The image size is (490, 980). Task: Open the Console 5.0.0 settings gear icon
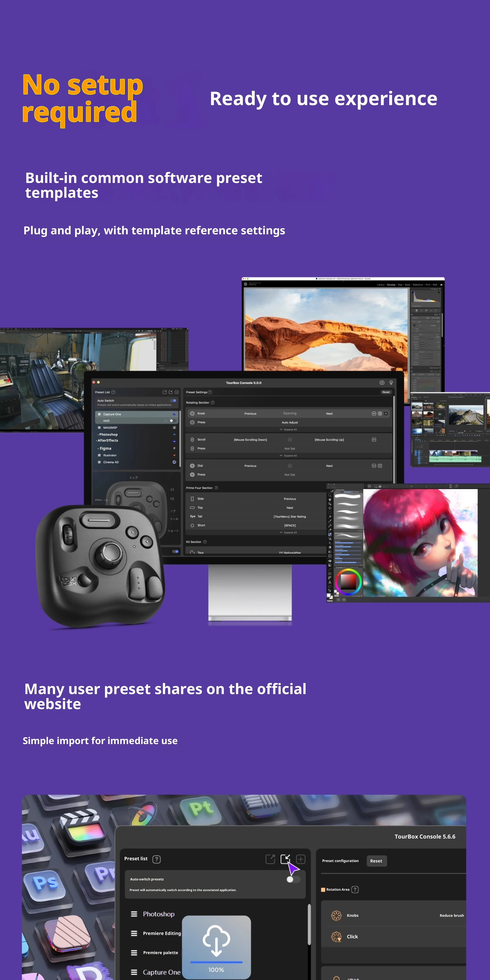(382, 383)
